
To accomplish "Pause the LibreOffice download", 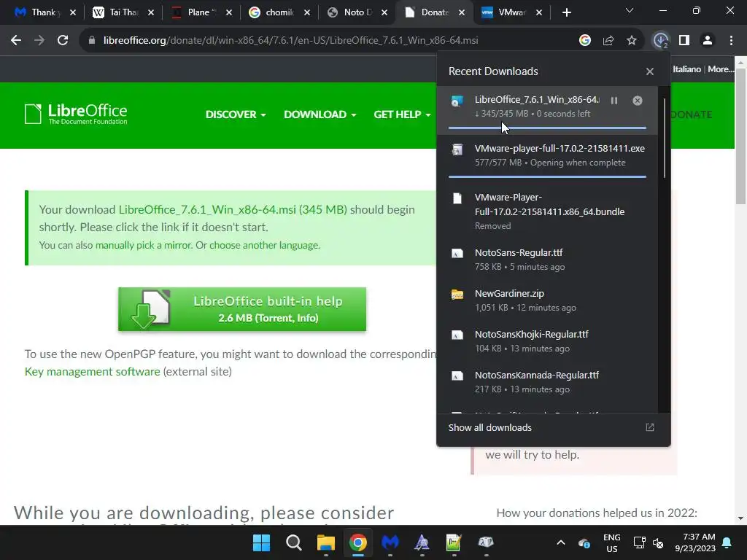I will point(614,101).
